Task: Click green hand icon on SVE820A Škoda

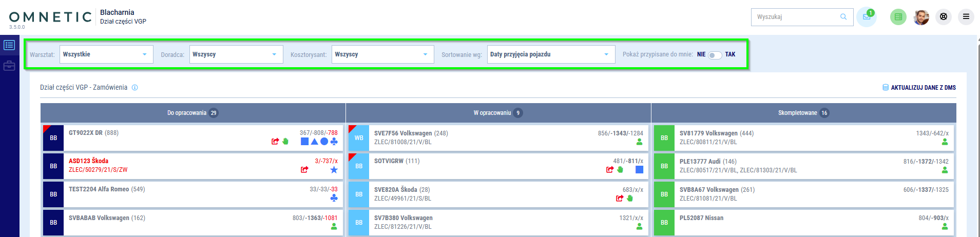Action: click(630, 198)
